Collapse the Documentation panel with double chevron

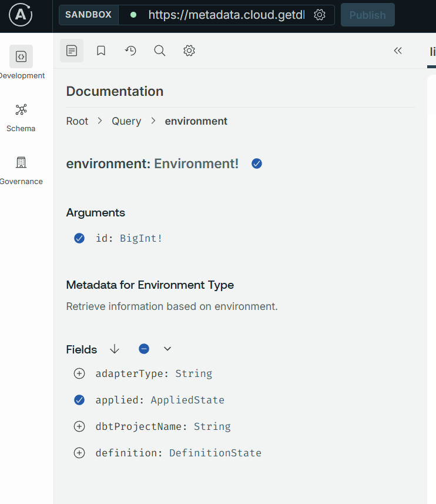[398, 51]
